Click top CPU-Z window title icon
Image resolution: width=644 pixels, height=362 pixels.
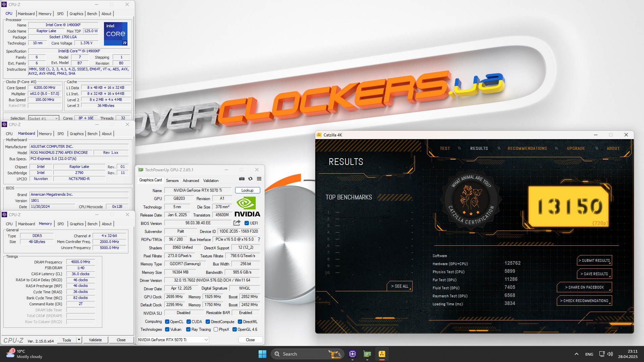coord(4,4)
